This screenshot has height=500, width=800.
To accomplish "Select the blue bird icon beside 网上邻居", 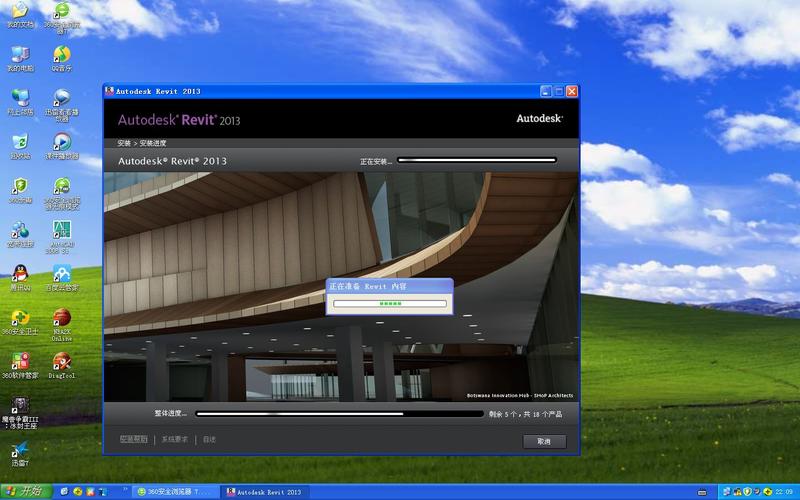I will coord(62,105).
